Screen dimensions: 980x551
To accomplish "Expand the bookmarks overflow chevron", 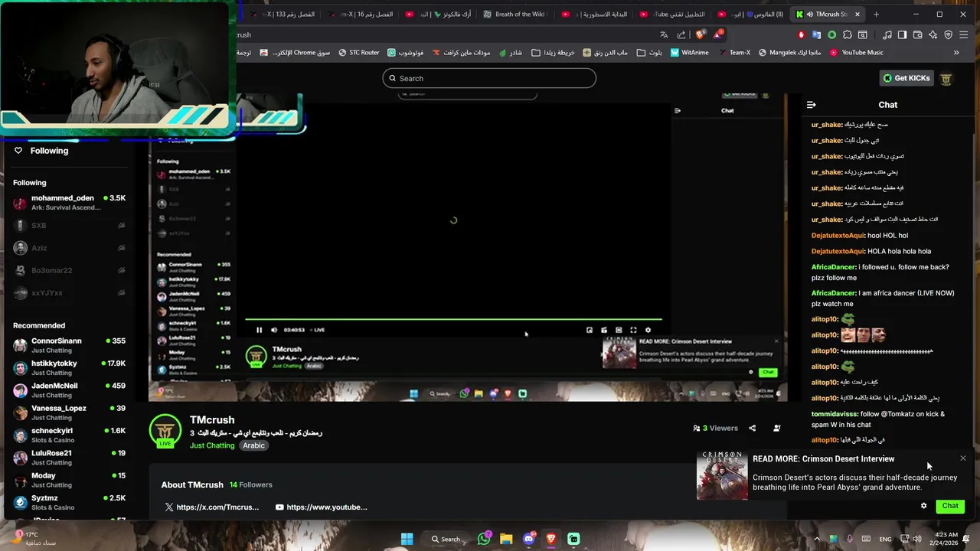I will tap(956, 53).
